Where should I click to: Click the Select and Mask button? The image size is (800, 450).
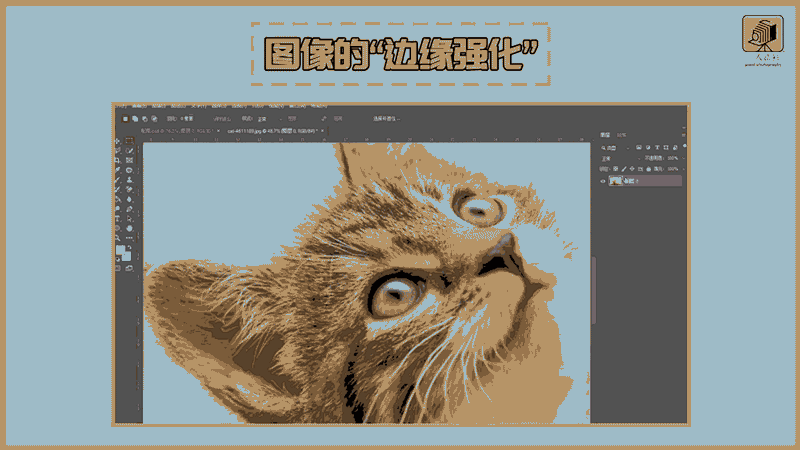pos(386,118)
